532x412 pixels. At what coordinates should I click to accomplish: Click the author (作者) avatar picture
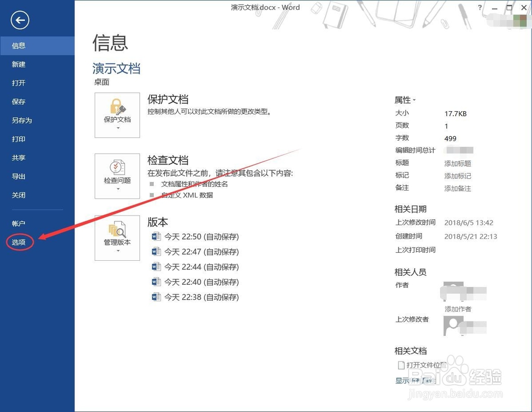(453, 291)
